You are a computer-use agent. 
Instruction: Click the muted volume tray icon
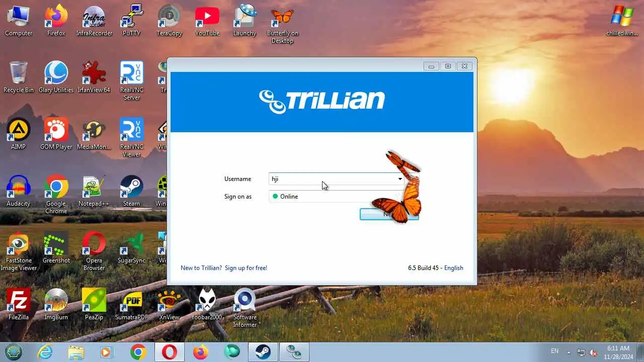tap(594, 352)
